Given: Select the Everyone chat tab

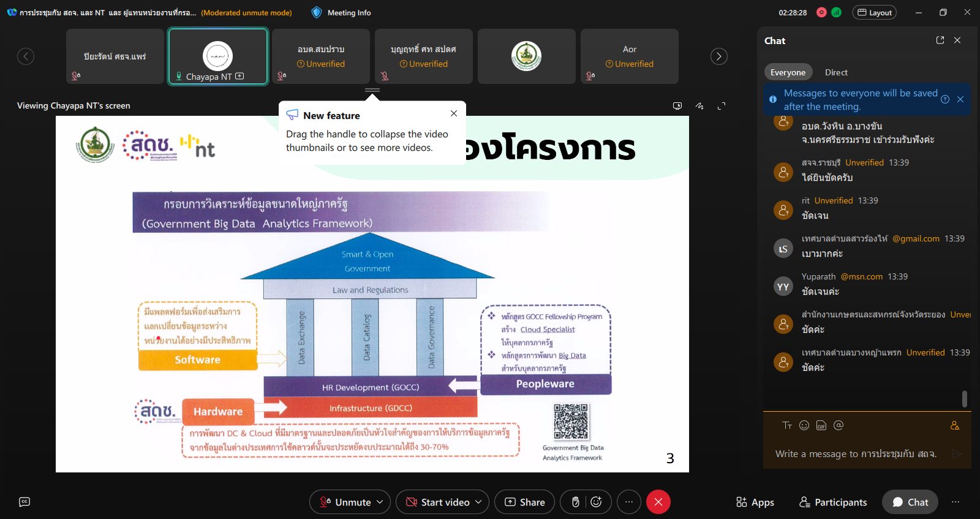Looking at the screenshot, I should click(x=788, y=72).
